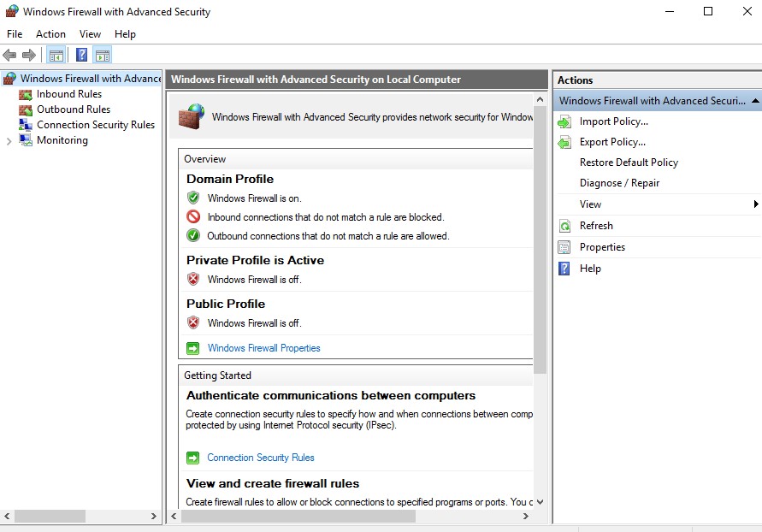Open the File menu

tap(15, 34)
